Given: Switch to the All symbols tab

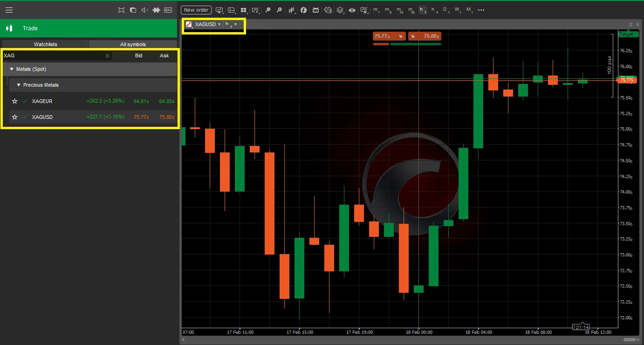Looking at the screenshot, I should 133,44.
